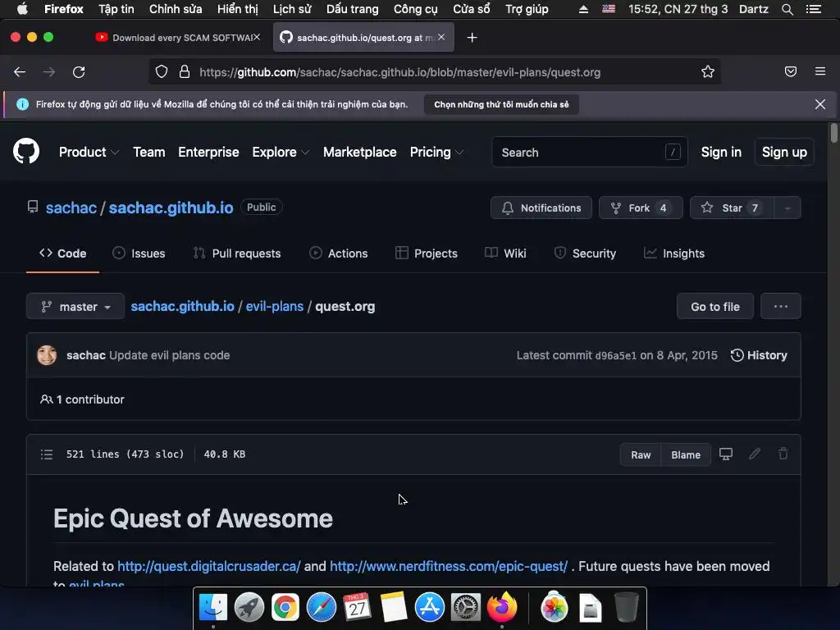Open Safari from the dock
840x630 pixels.
pos(322,608)
